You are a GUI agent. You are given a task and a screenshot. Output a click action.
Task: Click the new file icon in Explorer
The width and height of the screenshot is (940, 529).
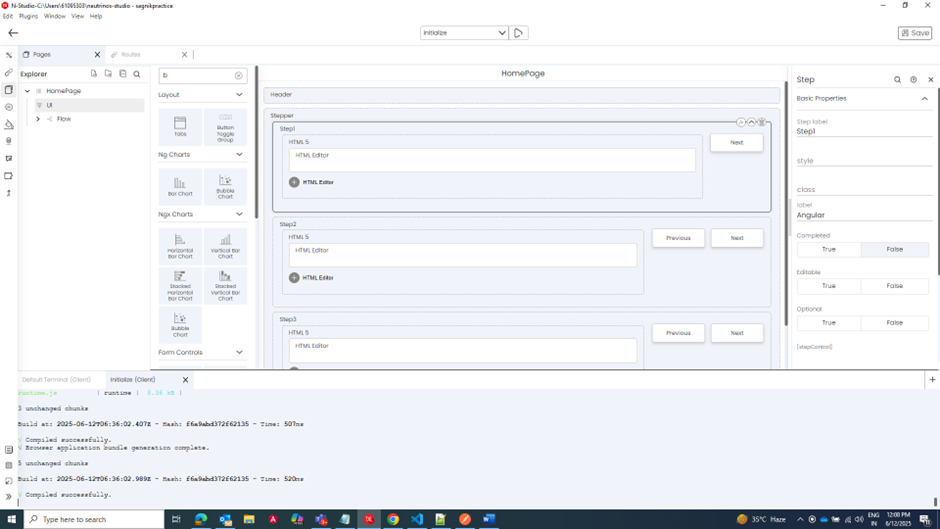click(x=94, y=74)
